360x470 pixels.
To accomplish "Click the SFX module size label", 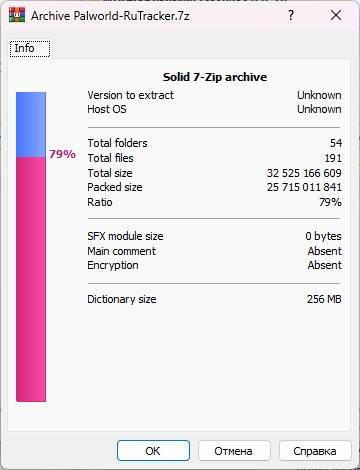I will 125,236.
